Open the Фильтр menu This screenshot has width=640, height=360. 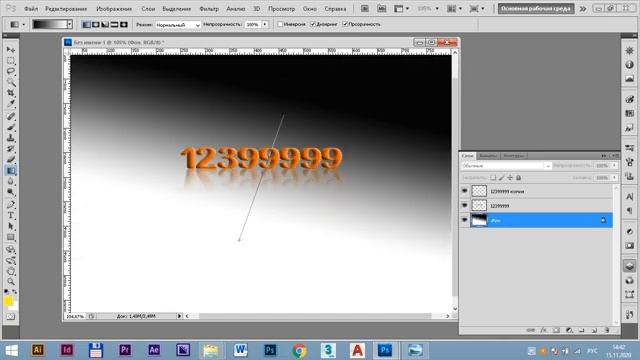pos(209,9)
